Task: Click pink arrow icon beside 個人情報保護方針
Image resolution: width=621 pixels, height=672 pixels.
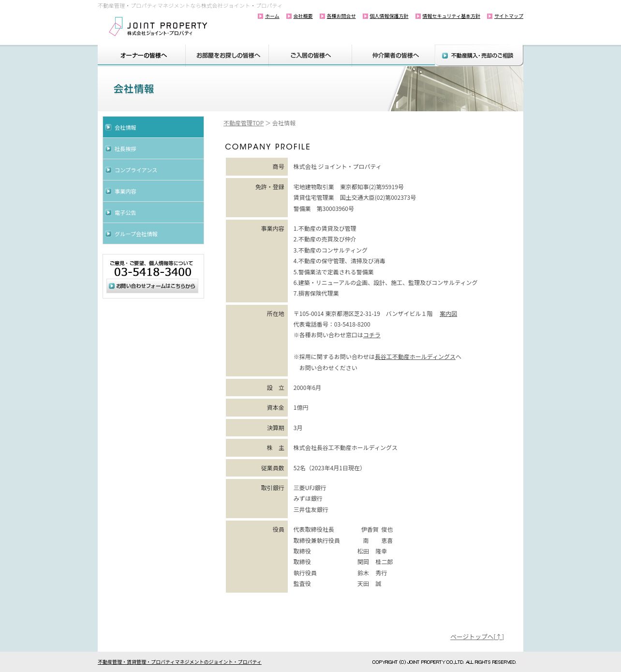Action: (366, 16)
